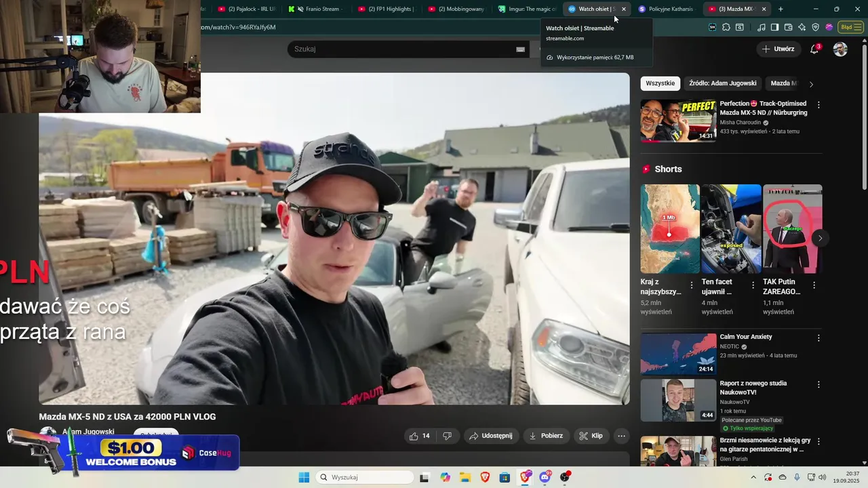Viewport: 868px width, 488px height.
Task: Open the TAK Putin ZAREAGO Shorts thumbnail
Action: click(x=792, y=228)
